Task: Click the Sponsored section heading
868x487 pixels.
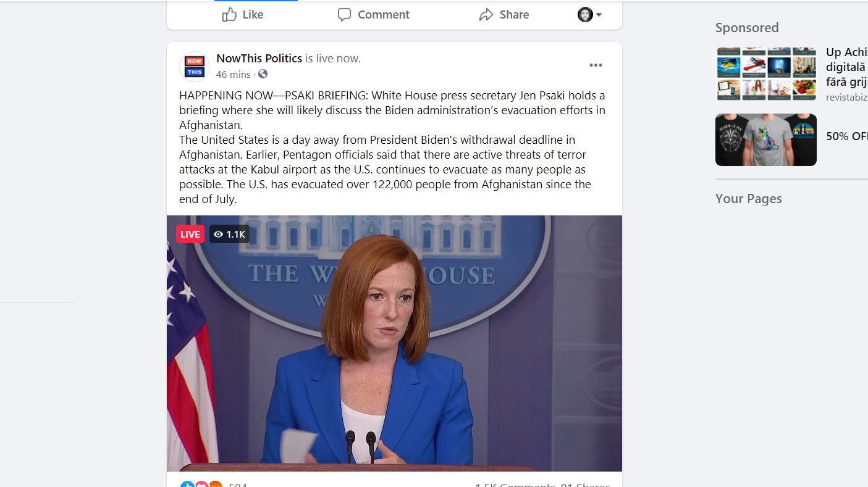Action: pyautogui.click(x=747, y=28)
